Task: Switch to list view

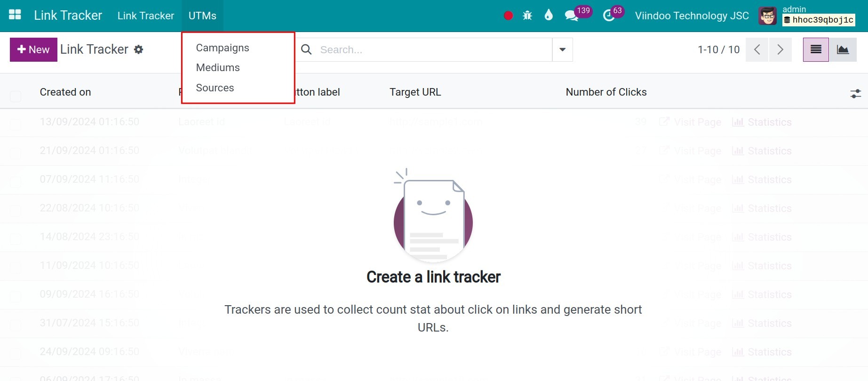Action: pyautogui.click(x=816, y=49)
